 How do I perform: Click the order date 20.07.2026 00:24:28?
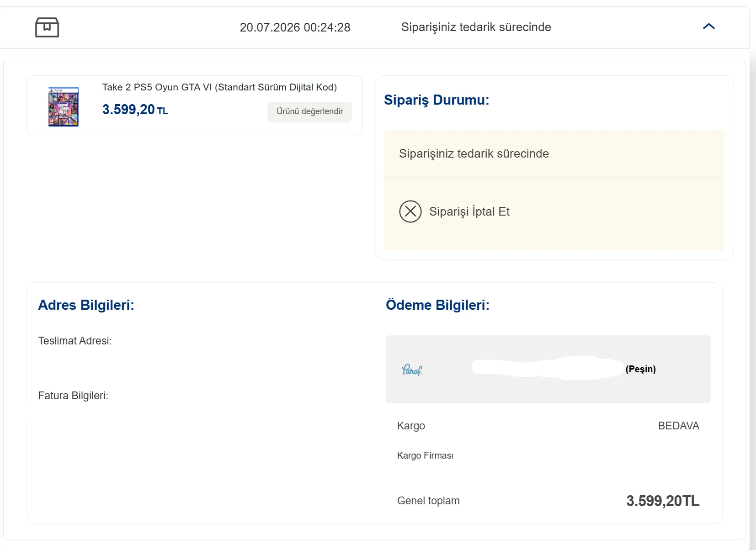click(x=295, y=27)
